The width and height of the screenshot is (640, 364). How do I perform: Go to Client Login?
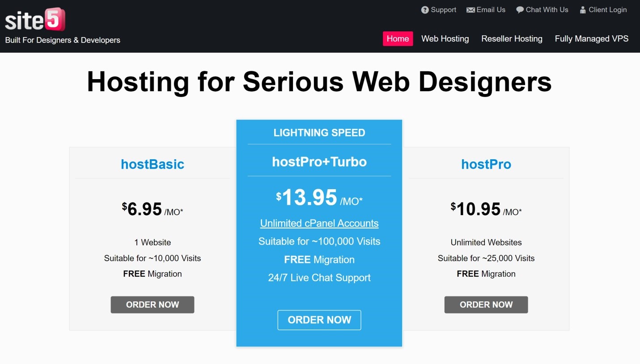(x=607, y=10)
